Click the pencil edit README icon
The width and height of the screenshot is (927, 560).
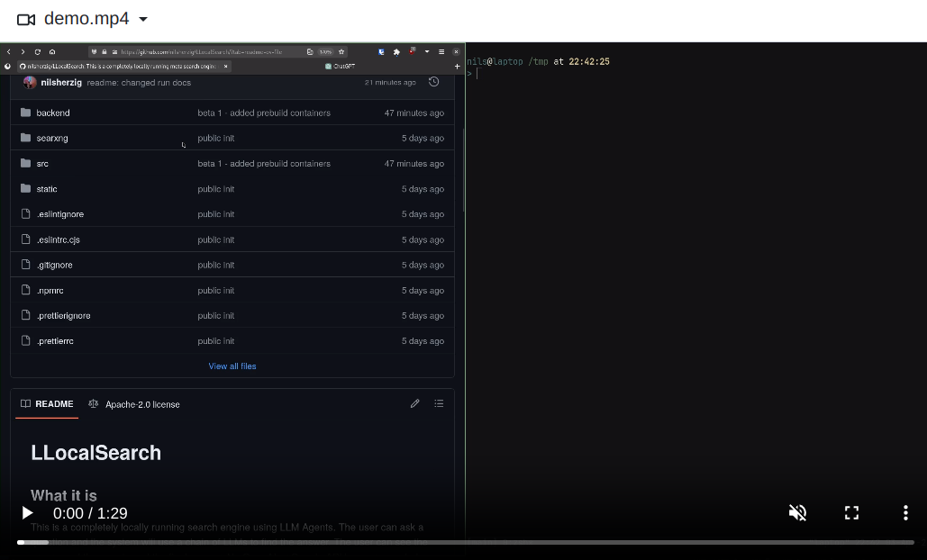click(x=414, y=403)
